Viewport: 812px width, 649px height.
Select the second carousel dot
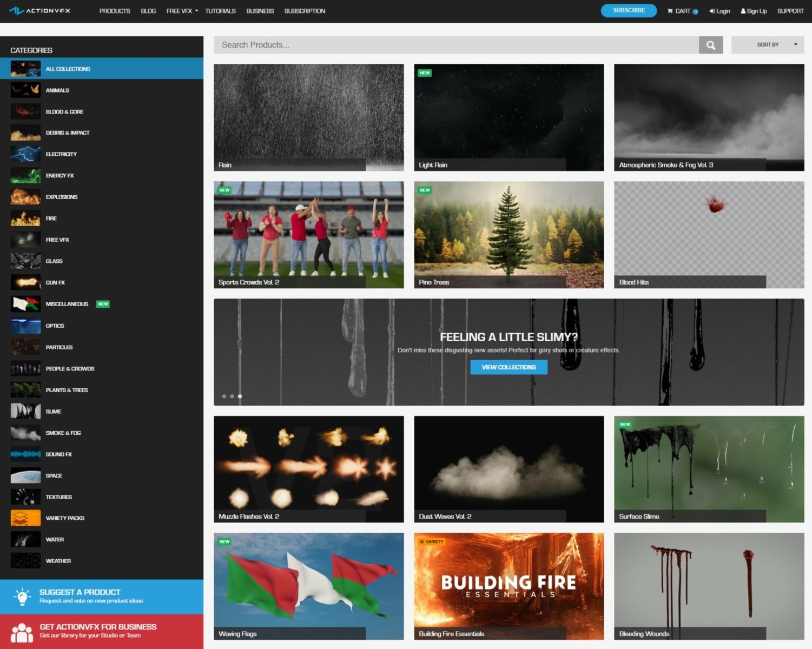[232, 396]
